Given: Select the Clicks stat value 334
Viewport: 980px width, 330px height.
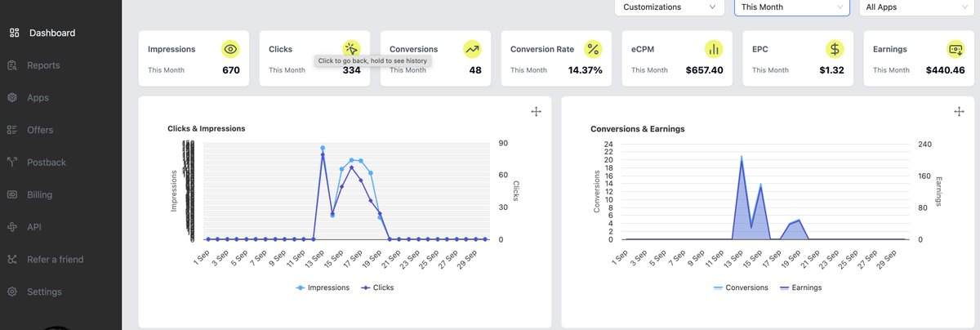Looking at the screenshot, I should [351, 70].
